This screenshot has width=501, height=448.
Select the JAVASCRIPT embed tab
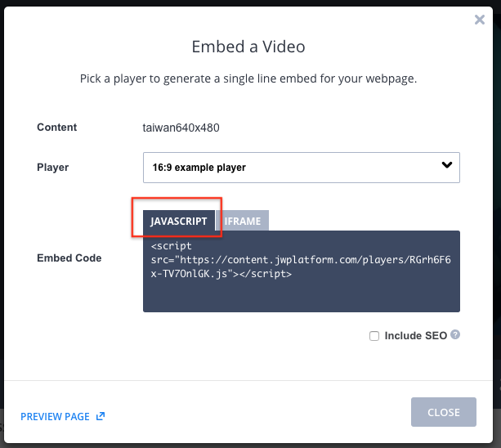(179, 221)
